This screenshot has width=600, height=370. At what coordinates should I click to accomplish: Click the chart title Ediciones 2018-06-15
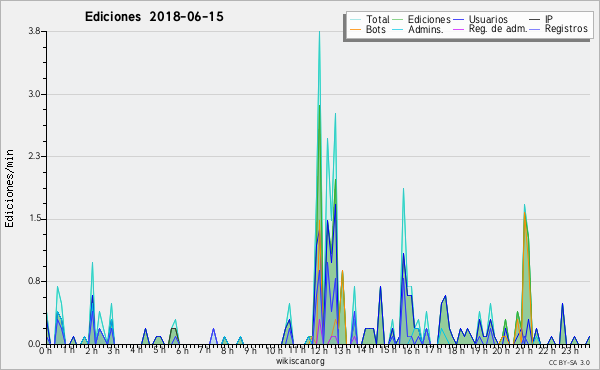(x=154, y=17)
